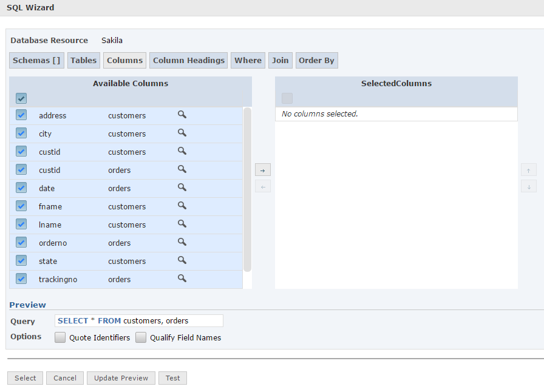Screen dimensions: 544x392
Task: Click the move up arrow button
Action: coord(528,170)
